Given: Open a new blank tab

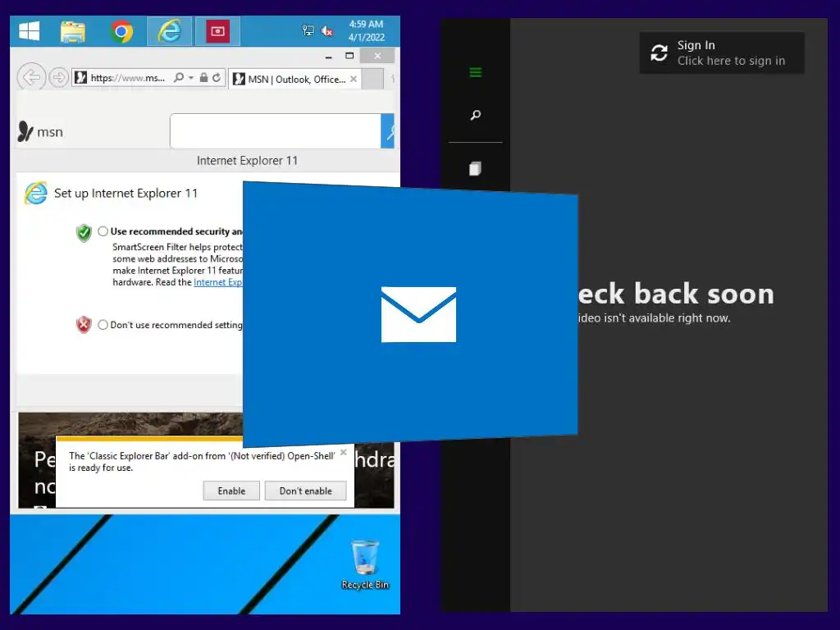Looking at the screenshot, I should (373, 80).
